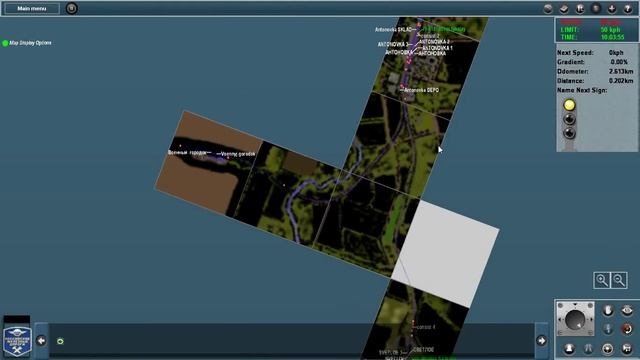
Task: Click the Gradient 0.00% value
Action: pyautogui.click(x=619, y=62)
